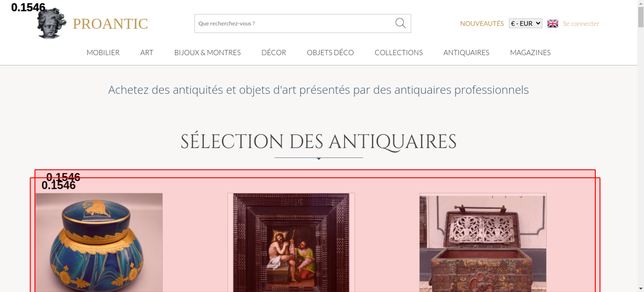Viewport: 644px width, 292px height.
Task: Open the NOUVEAUTÉS link
Action: (x=482, y=23)
